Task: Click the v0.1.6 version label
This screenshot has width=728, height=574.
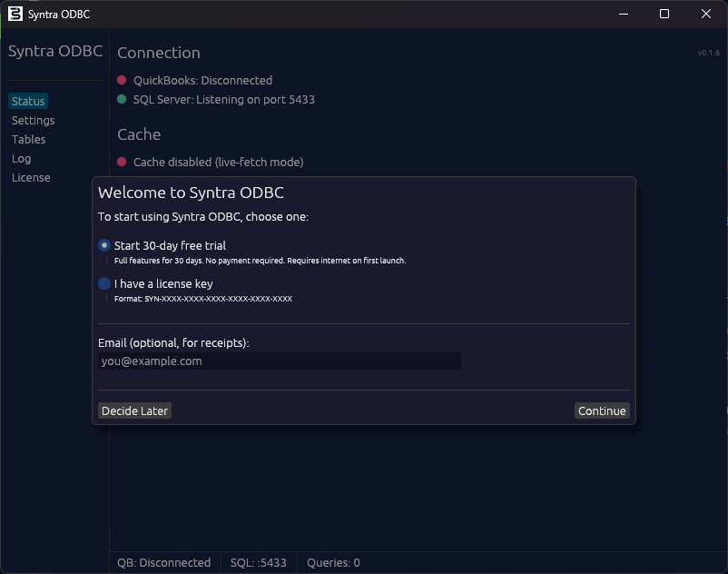Action: [709, 53]
